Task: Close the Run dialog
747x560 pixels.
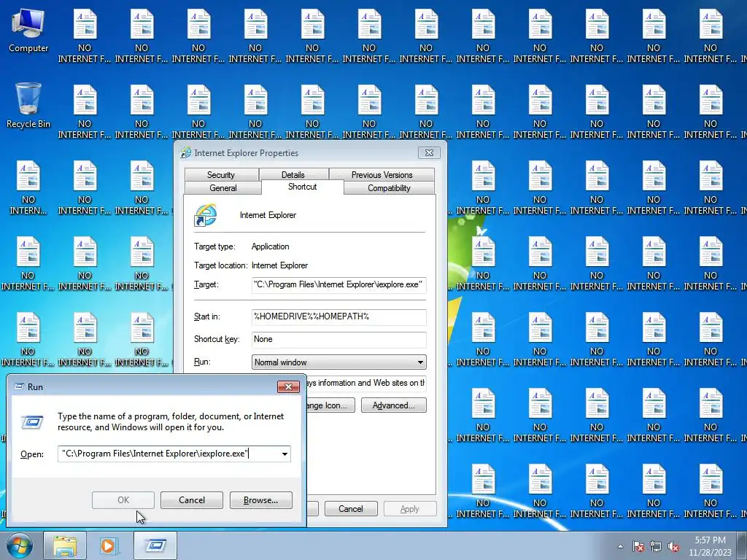Action: pyautogui.click(x=288, y=386)
